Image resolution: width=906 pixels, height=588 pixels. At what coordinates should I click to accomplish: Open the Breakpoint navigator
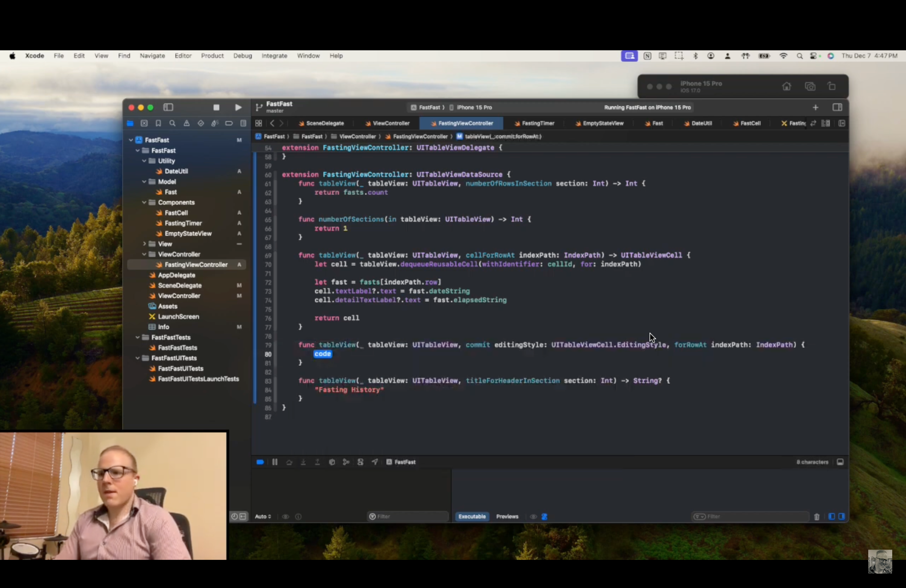click(229, 123)
